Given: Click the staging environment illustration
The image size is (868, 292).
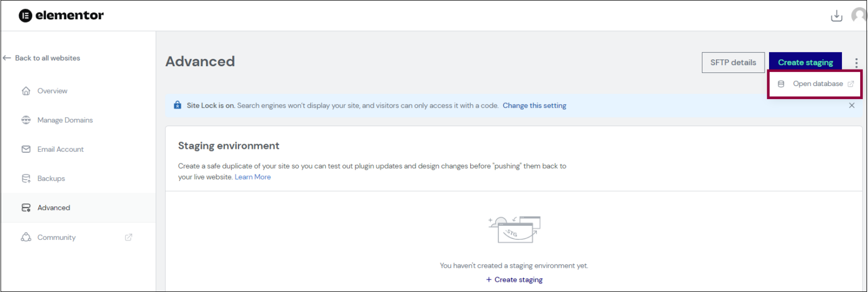Looking at the screenshot, I should click(x=514, y=230).
